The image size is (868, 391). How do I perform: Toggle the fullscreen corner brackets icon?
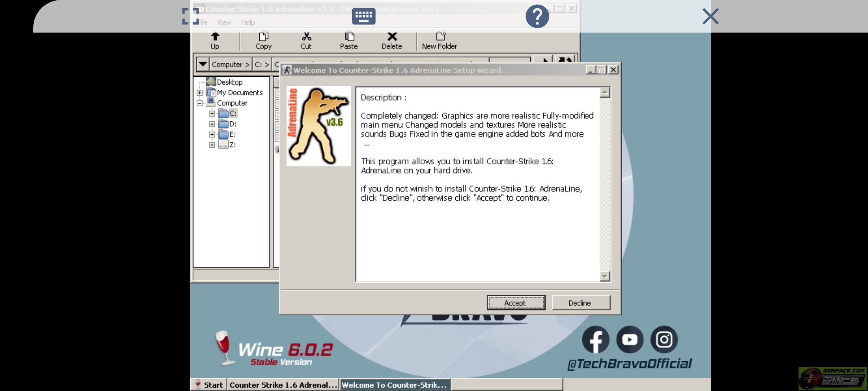point(190,16)
